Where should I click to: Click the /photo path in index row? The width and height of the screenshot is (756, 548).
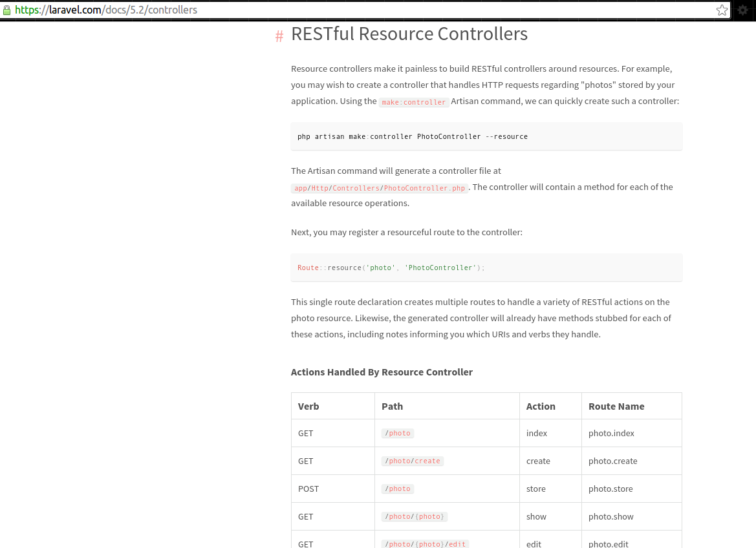398,433
